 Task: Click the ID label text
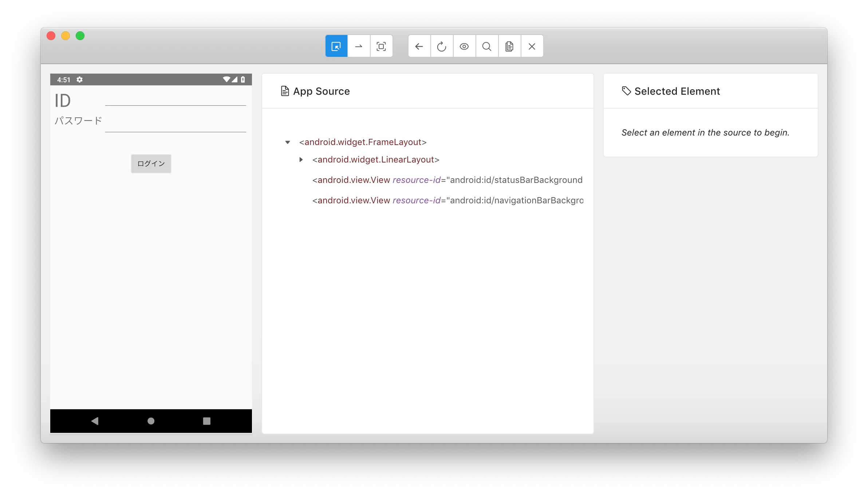point(63,101)
